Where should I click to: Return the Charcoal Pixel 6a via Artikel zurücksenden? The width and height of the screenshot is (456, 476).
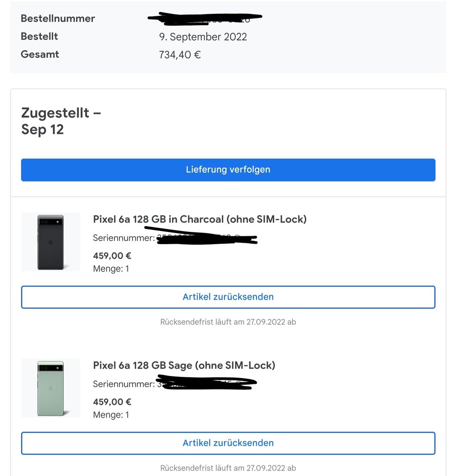pyautogui.click(x=228, y=297)
